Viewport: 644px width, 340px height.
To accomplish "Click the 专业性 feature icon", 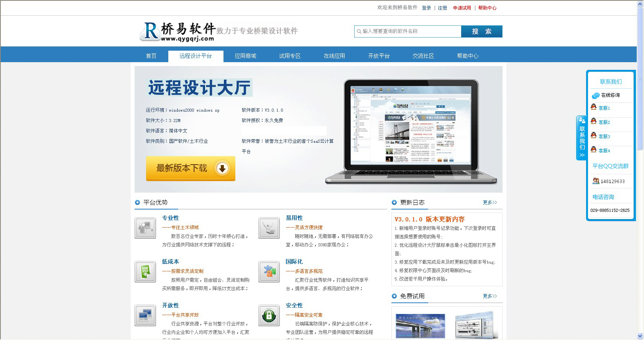I will point(145,228).
